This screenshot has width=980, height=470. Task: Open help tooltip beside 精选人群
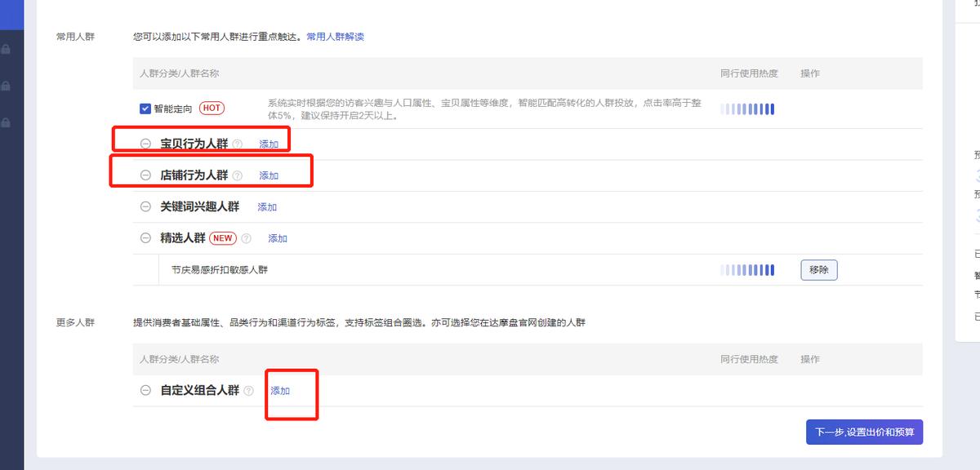click(246, 238)
